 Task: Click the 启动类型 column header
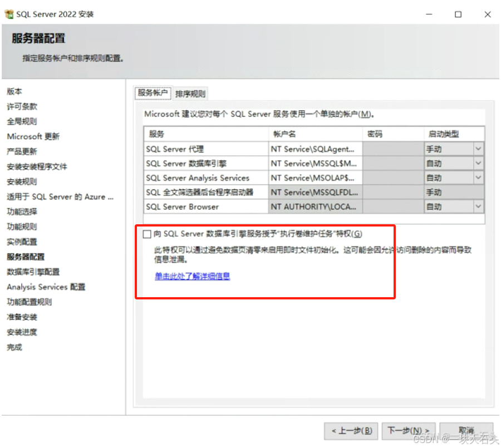pyautogui.click(x=454, y=134)
